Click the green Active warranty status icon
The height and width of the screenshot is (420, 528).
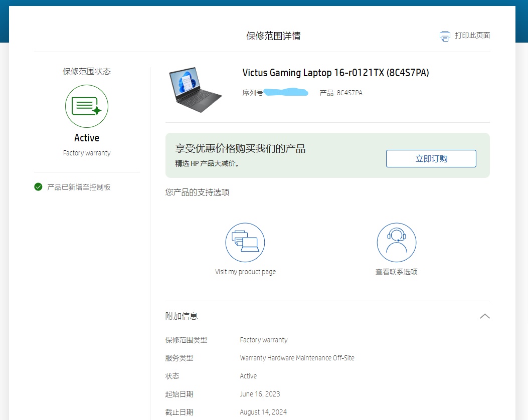(87, 106)
